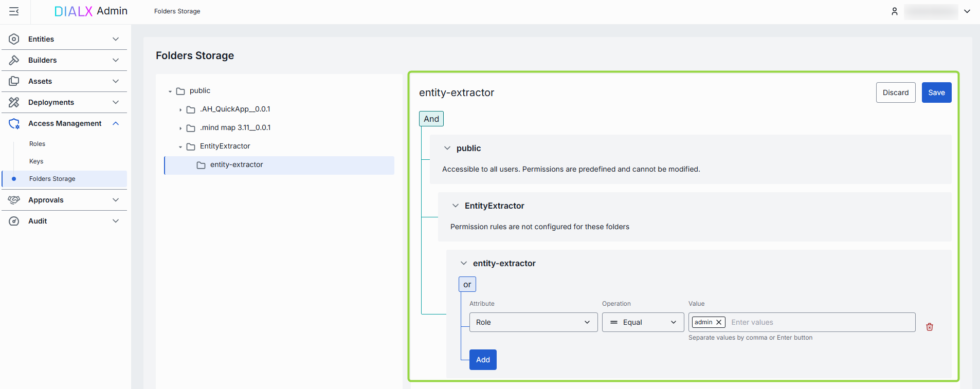Screen dimensions: 980x389
Task: Toggle the or condition operator
Action: [467, 284]
